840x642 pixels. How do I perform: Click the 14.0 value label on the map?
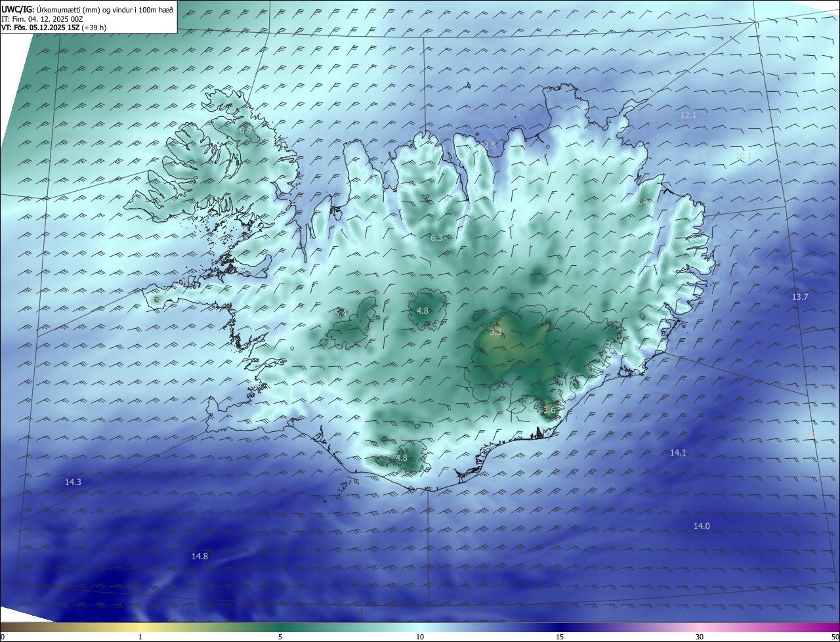click(x=702, y=526)
